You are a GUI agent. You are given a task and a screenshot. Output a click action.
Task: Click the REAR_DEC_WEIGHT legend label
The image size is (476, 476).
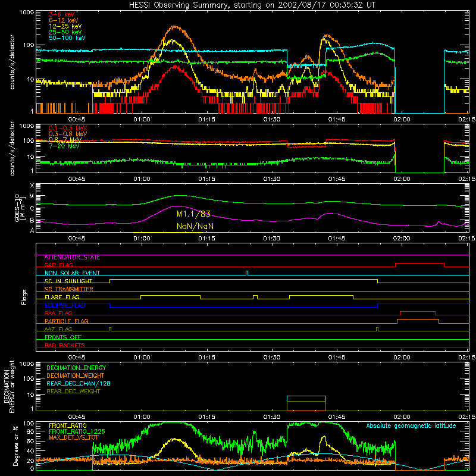click(73, 392)
